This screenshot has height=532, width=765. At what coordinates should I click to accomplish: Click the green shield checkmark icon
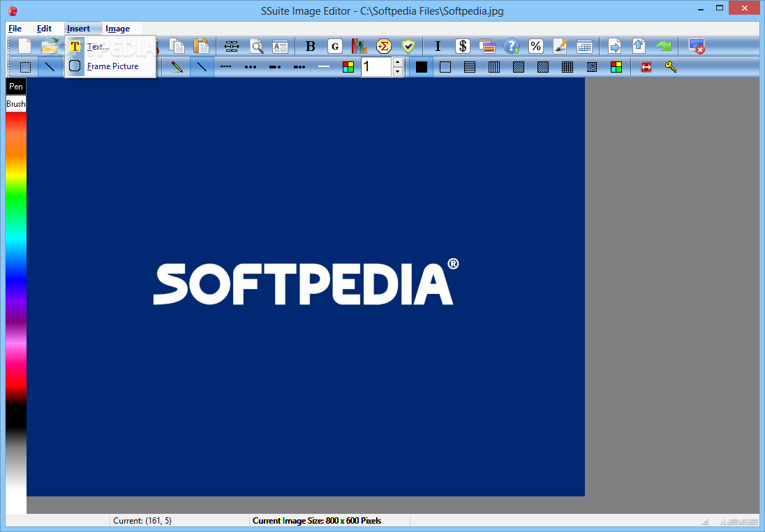click(x=408, y=46)
